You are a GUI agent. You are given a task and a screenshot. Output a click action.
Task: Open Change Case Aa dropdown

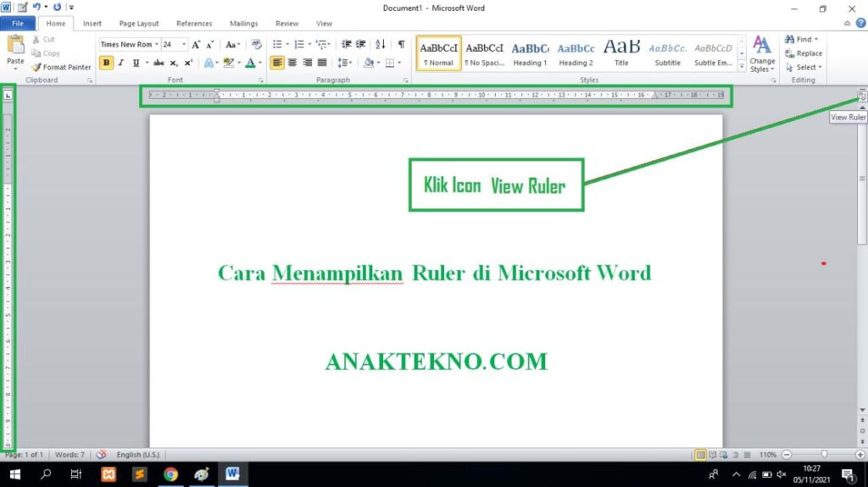coord(232,44)
